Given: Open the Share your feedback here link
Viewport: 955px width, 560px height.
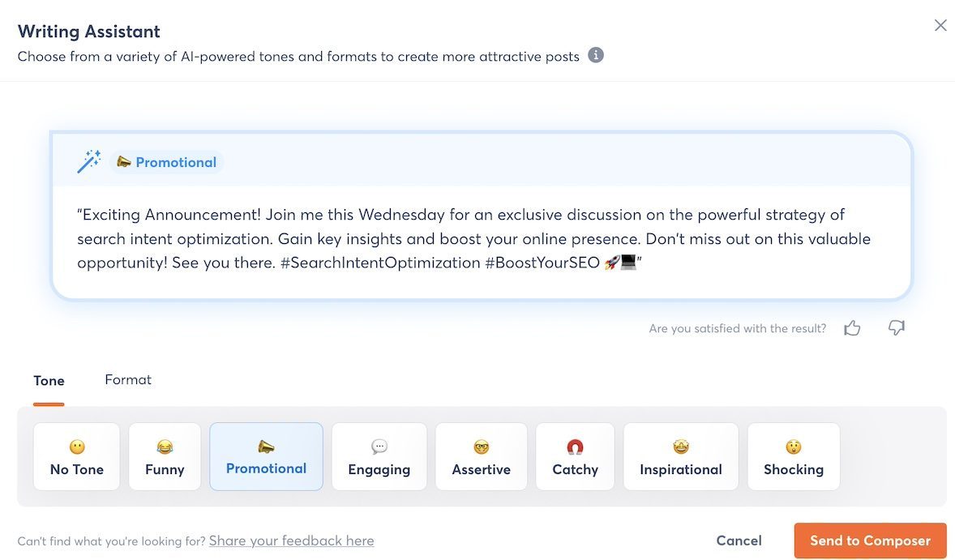Looking at the screenshot, I should click(292, 541).
